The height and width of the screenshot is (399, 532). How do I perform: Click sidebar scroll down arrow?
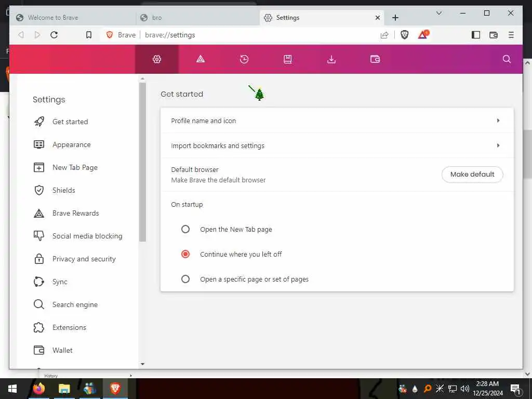(142, 364)
